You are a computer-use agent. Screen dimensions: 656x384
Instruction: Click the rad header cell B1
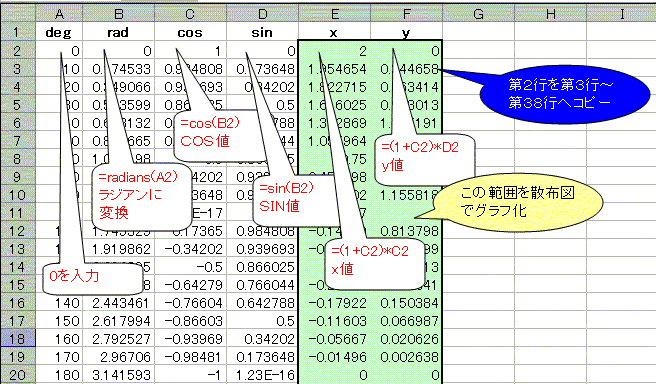click(118, 32)
